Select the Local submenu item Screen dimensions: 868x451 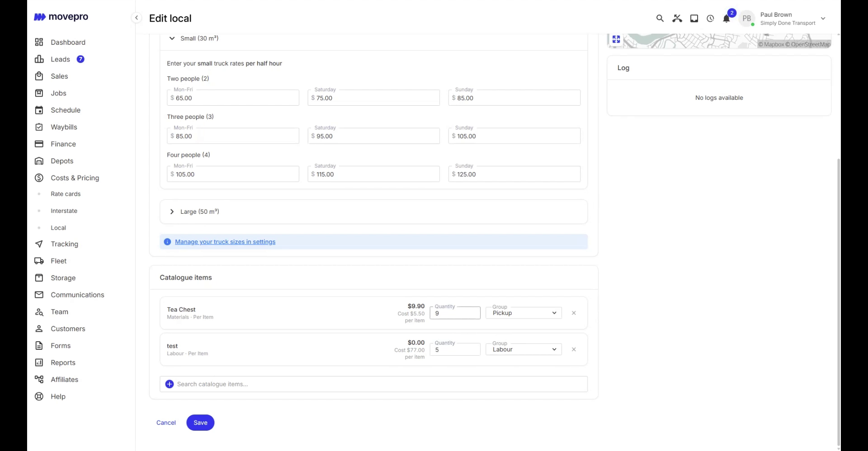(58, 228)
